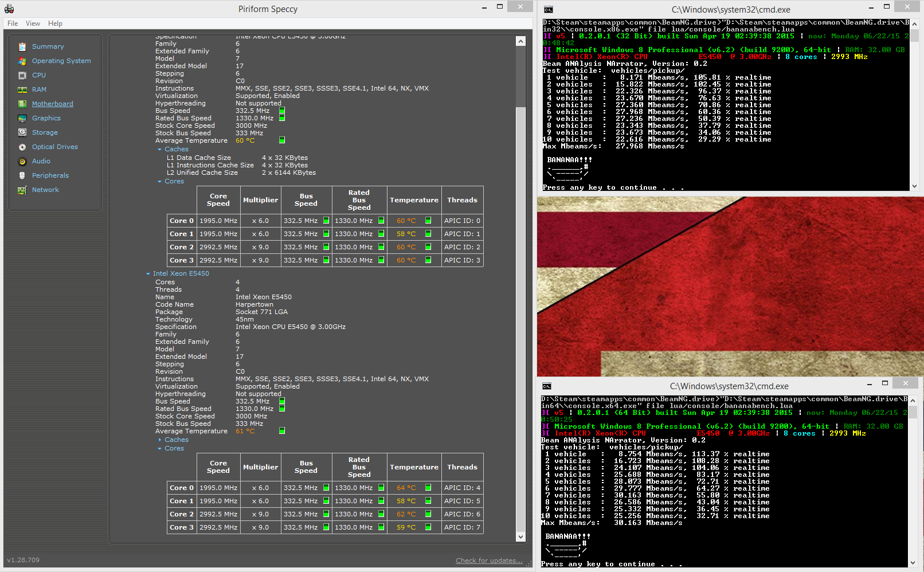Open the Motherboard link in sidebar
The width and height of the screenshot is (924, 572).
(53, 104)
